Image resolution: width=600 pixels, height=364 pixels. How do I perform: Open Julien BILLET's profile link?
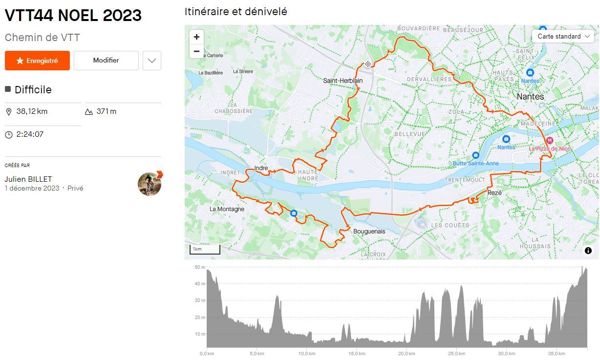(x=28, y=179)
